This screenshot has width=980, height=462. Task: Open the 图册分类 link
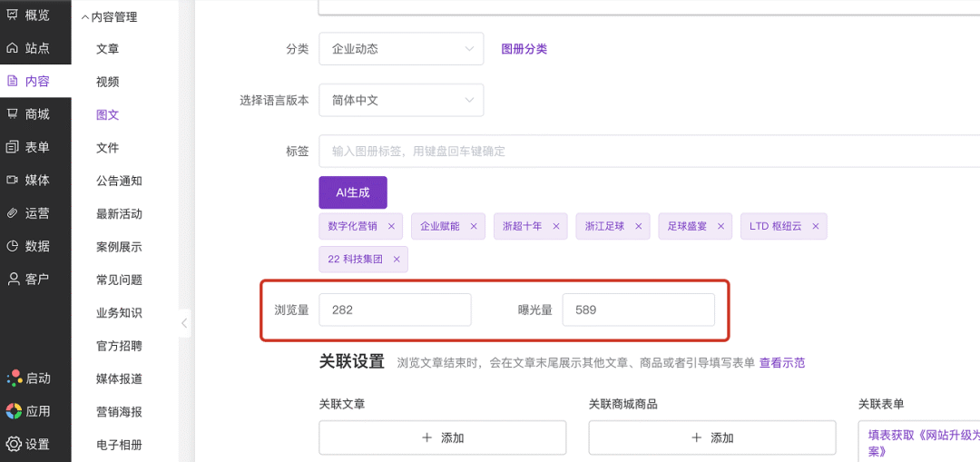coord(524,49)
